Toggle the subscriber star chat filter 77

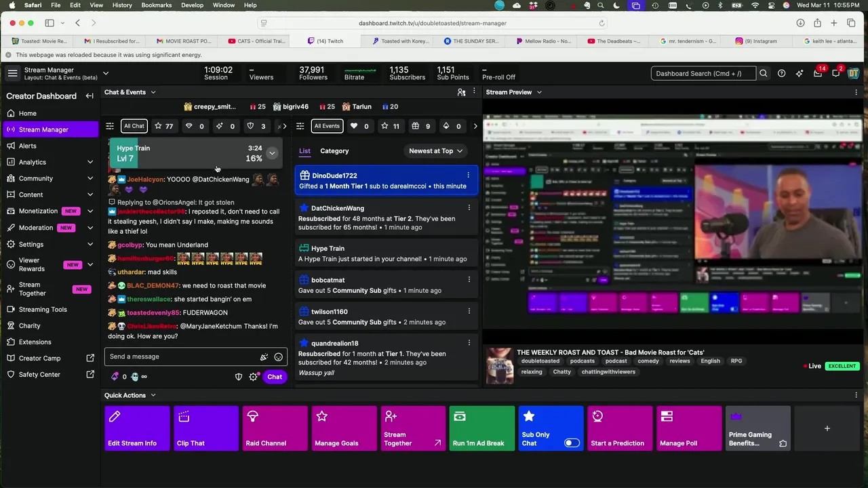click(163, 126)
